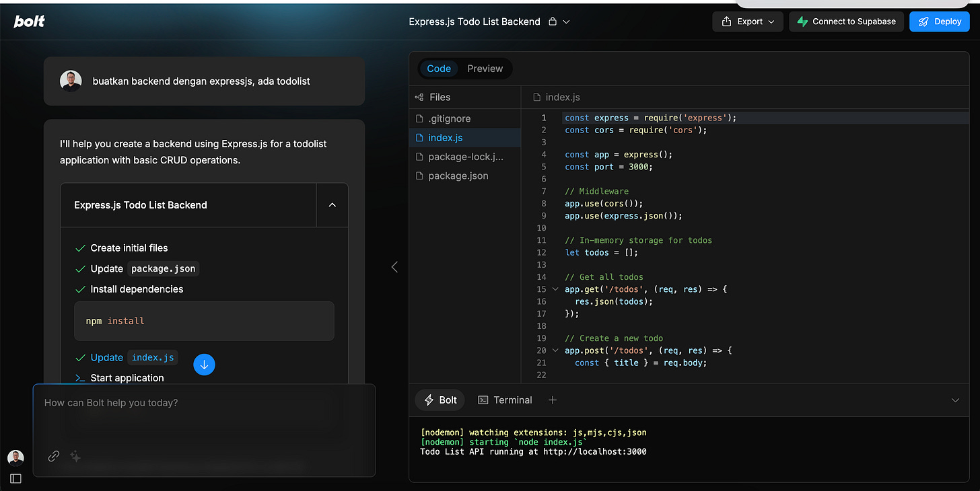Viewport: 980px width, 491px height.
Task: Open the project title dropdown chevron
Action: click(566, 22)
